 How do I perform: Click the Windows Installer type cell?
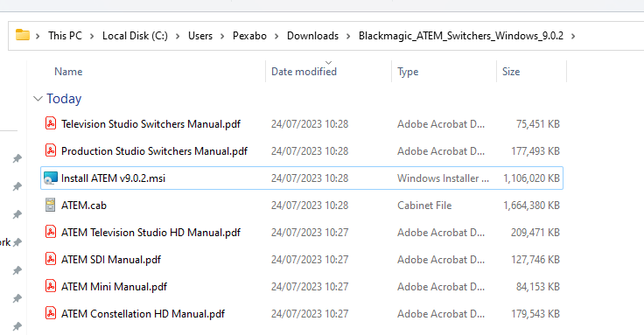443,178
